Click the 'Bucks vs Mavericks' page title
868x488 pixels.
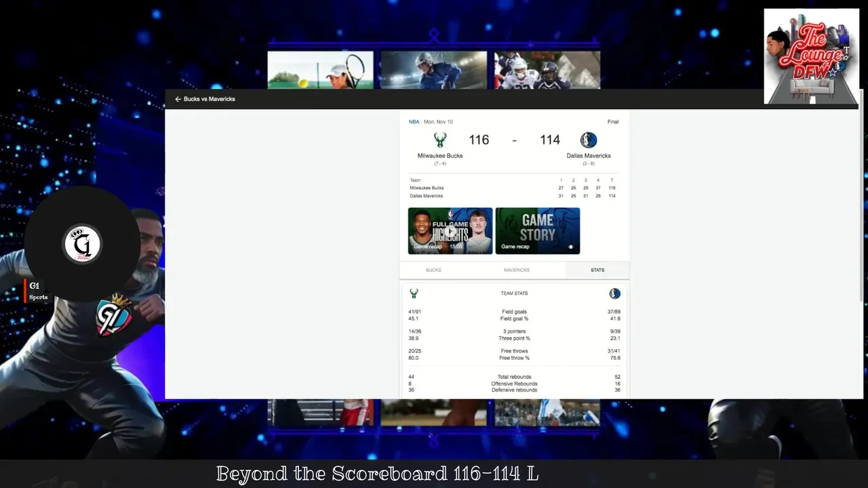pyautogui.click(x=210, y=99)
